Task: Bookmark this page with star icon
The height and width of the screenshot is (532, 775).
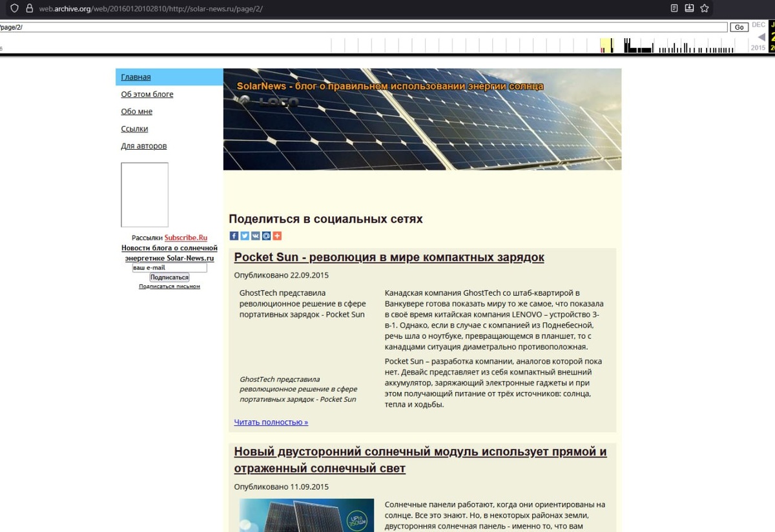Action: [705, 8]
